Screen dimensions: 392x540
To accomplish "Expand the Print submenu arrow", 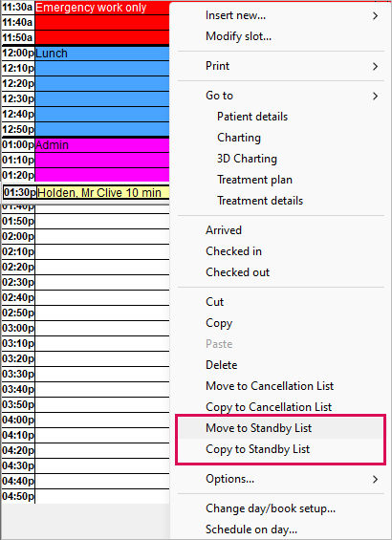I will point(375,66).
